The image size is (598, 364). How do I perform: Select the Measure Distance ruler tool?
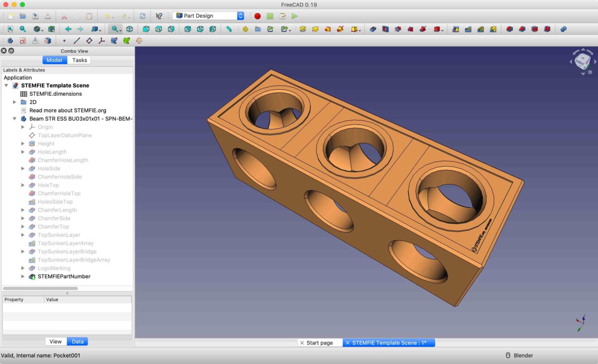(x=229, y=29)
